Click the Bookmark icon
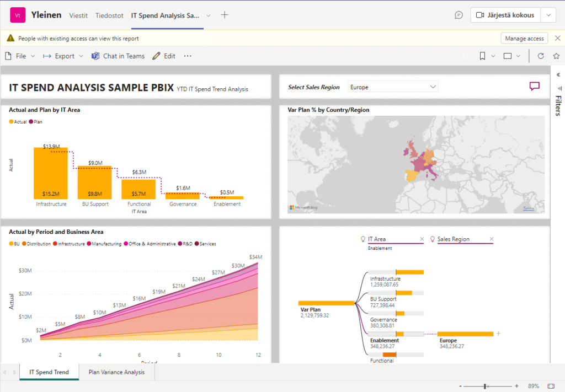 pos(482,56)
